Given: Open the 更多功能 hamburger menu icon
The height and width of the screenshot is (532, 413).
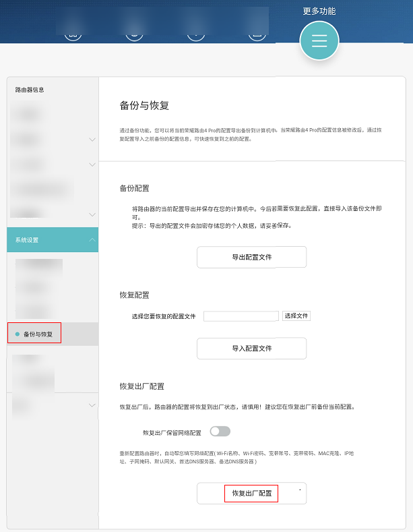Looking at the screenshot, I should [319, 41].
